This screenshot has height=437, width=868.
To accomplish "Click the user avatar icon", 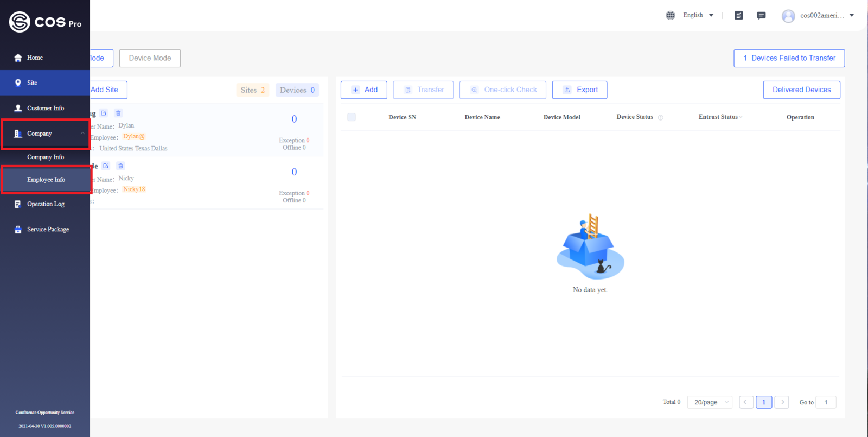I will pyautogui.click(x=788, y=16).
